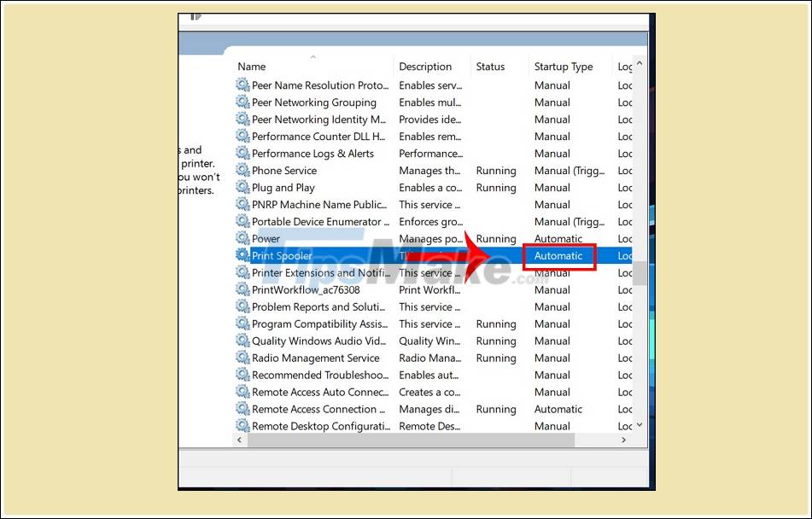Viewport: 812px width, 519px height.
Task: Click the Quality Windows Audio Video icon
Action: coord(242,341)
